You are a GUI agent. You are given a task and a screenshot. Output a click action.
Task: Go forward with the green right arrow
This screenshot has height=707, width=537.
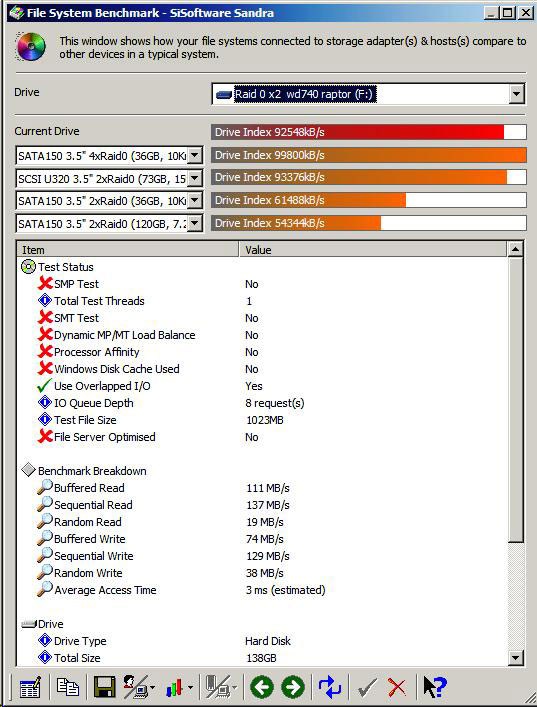pos(293,687)
